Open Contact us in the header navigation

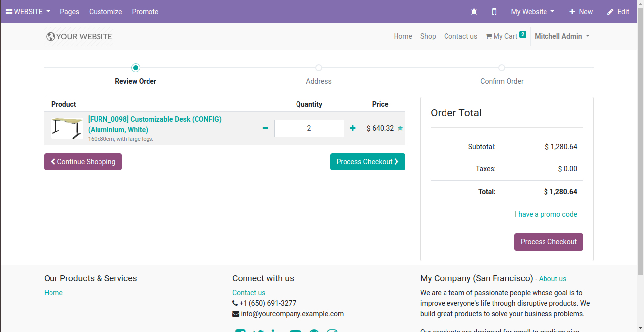pyautogui.click(x=460, y=36)
